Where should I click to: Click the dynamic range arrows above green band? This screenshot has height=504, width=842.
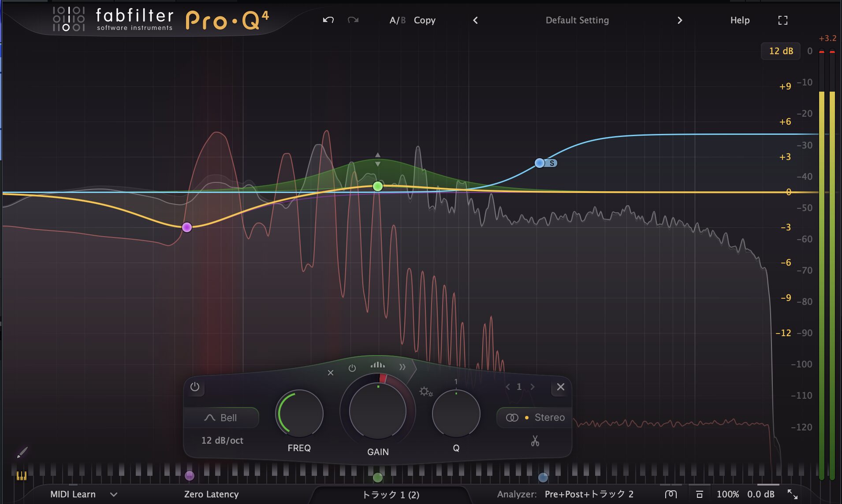pos(378,159)
